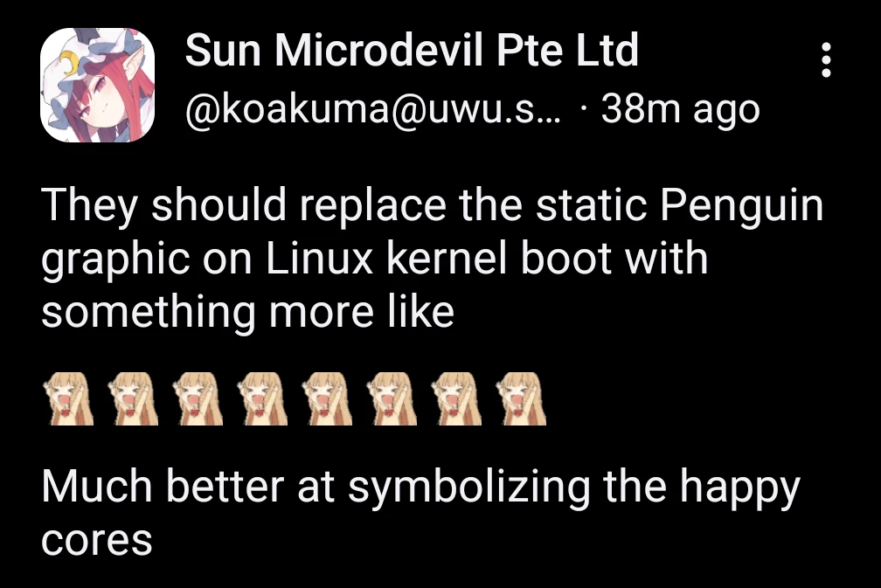
Task: Open the 38m ago timestamp
Action: click(x=680, y=109)
